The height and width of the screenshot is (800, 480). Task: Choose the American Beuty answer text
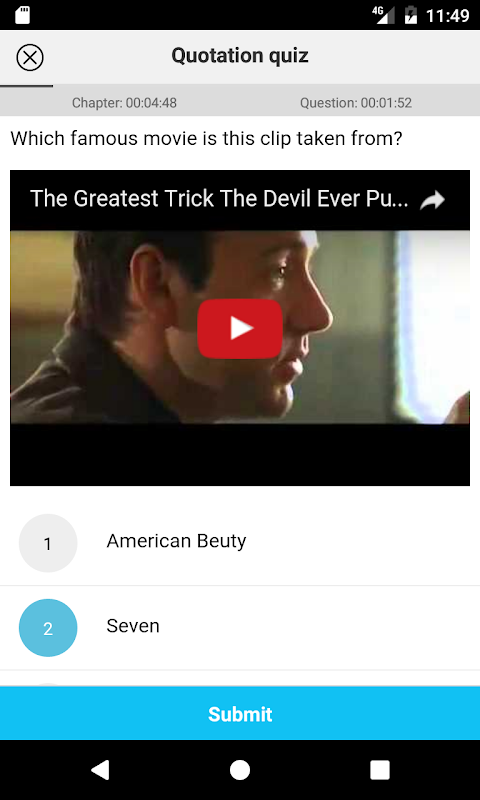pyautogui.click(x=176, y=541)
